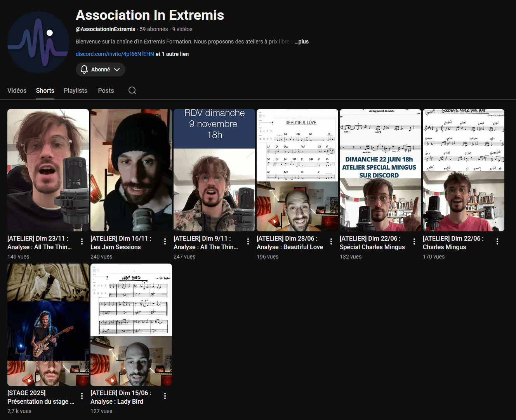Open the 'RDV dimanche 9 novembre 18h' short
Viewport: 516px width, 420px height.
214,170
